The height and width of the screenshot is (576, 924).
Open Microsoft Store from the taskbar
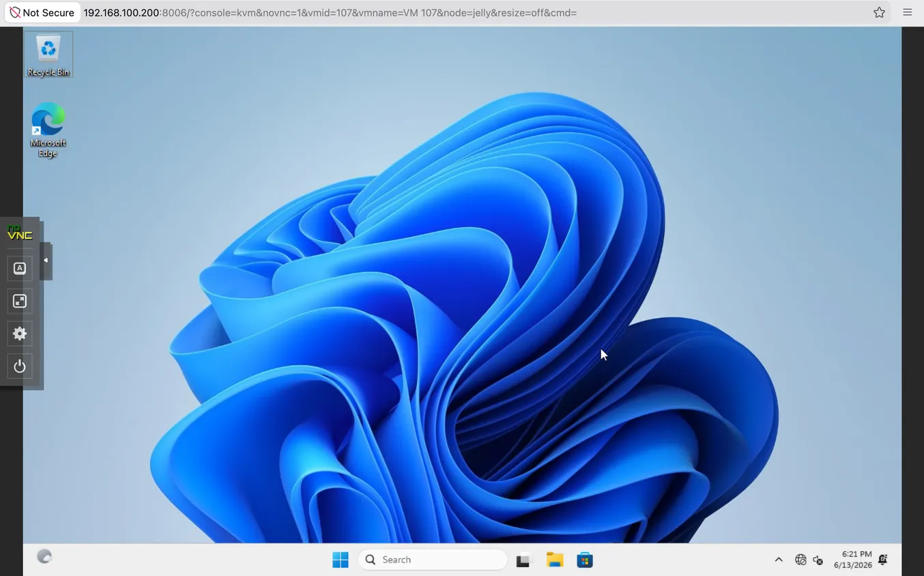(x=585, y=560)
